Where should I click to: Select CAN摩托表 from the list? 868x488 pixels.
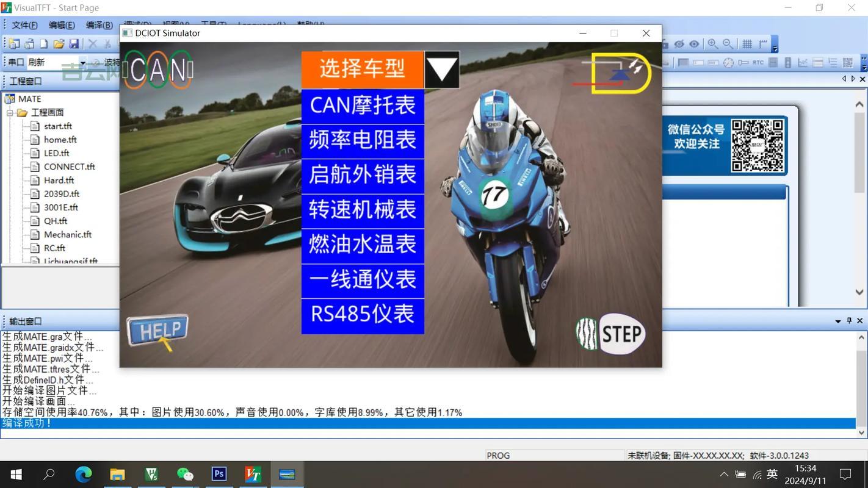(363, 105)
